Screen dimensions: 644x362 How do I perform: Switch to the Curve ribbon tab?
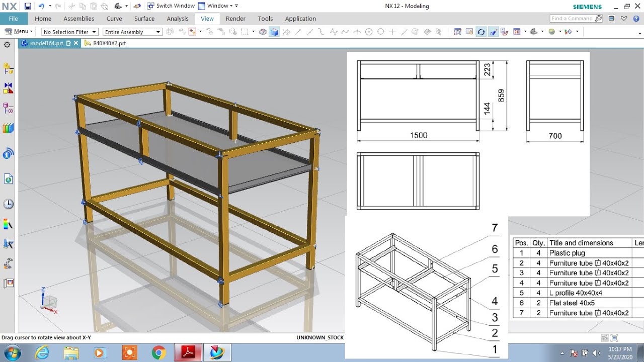click(x=114, y=19)
